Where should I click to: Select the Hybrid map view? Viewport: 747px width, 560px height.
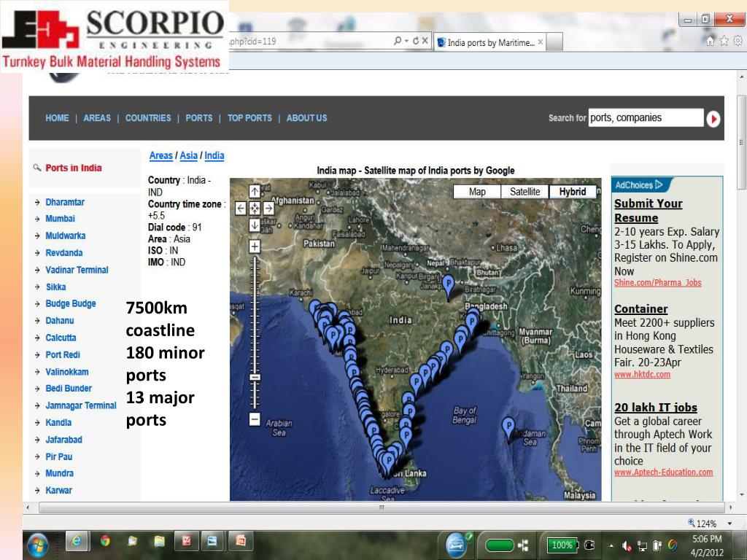[573, 192]
